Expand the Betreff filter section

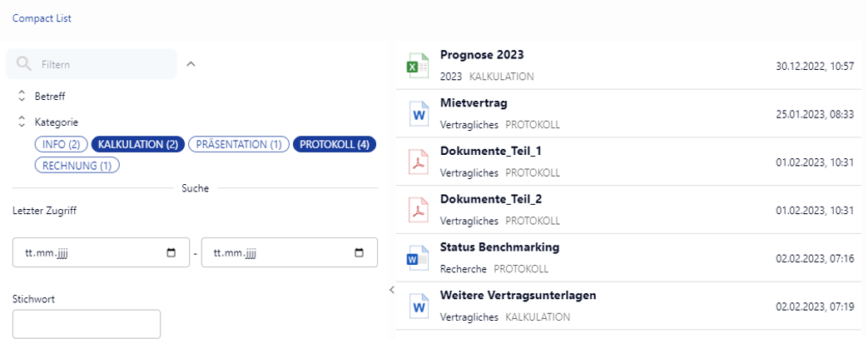22,97
